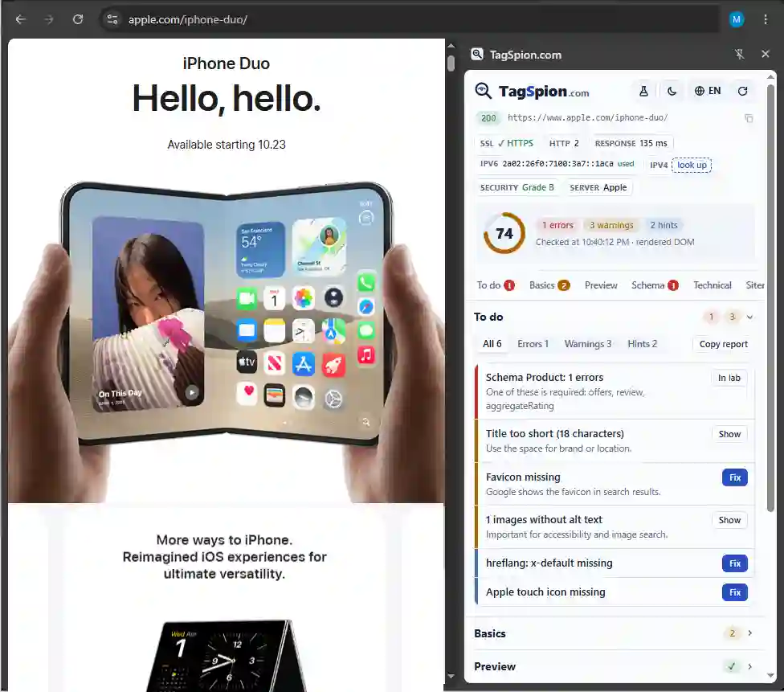Open the Chrome three-dot menu

766,19
